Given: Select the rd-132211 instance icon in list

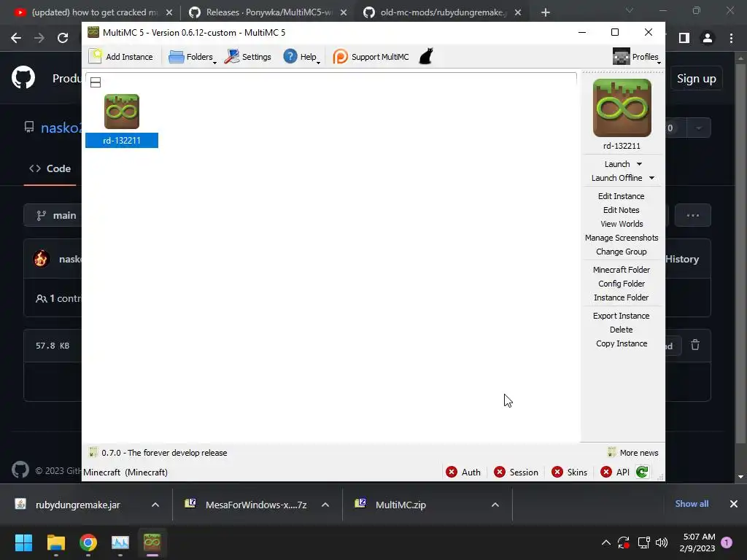Looking at the screenshot, I should click(x=122, y=112).
